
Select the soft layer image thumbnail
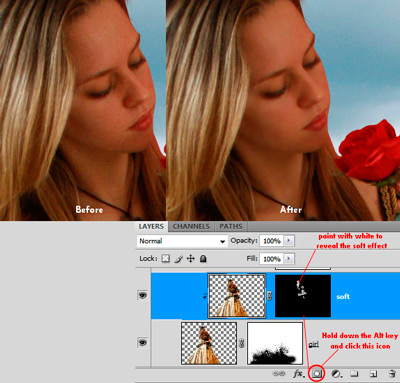(x=237, y=296)
